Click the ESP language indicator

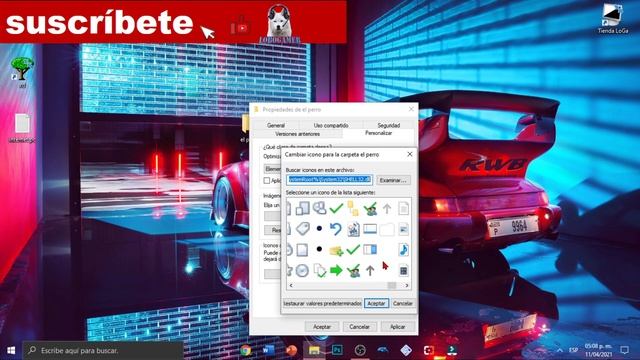pos(573,350)
